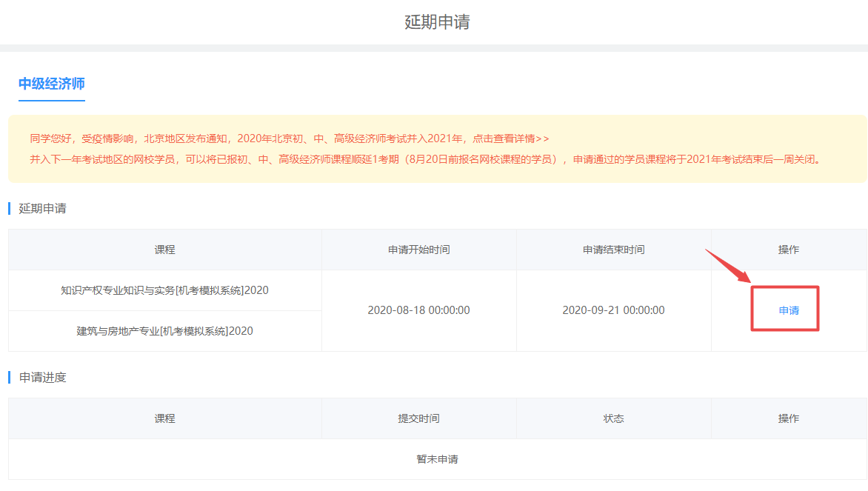Click the 提交时间 column header
This screenshot has width=868, height=491.
click(x=419, y=418)
